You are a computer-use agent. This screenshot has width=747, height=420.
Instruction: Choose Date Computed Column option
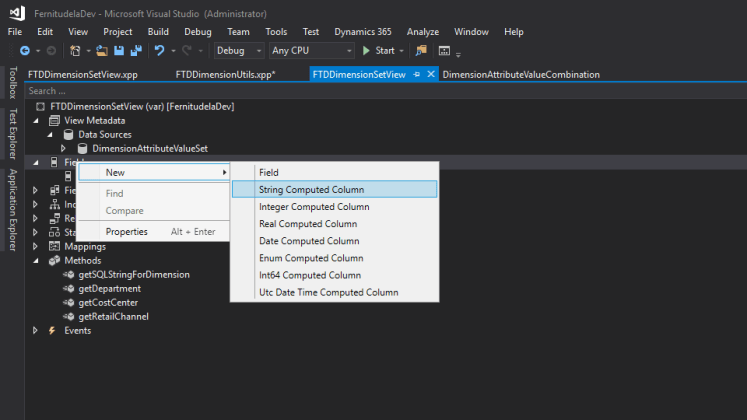point(334,241)
